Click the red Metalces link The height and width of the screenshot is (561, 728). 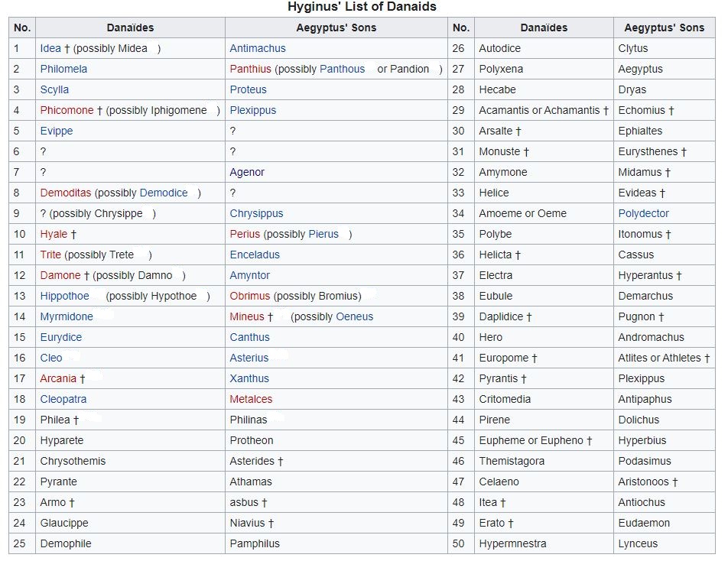pos(251,399)
